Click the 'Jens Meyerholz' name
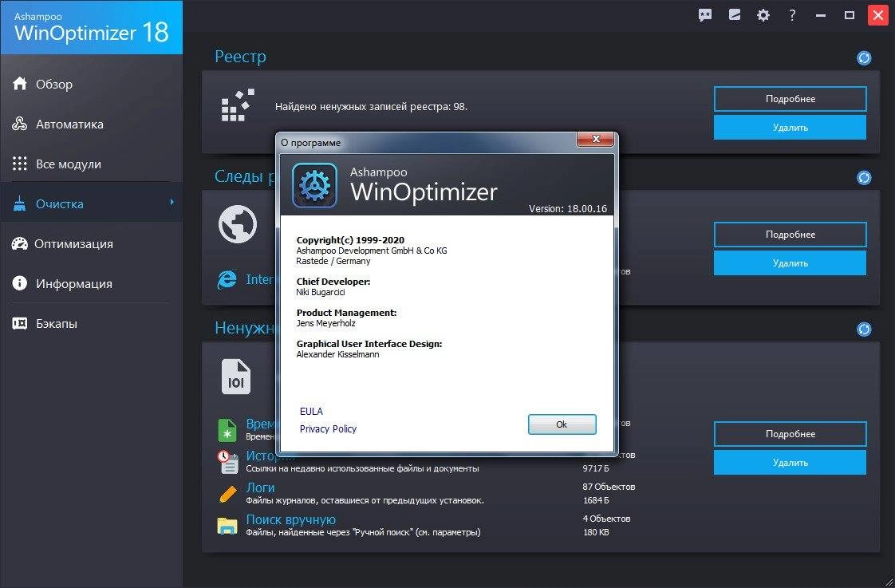Image resolution: width=895 pixels, height=588 pixels. click(x=326, y=323)
